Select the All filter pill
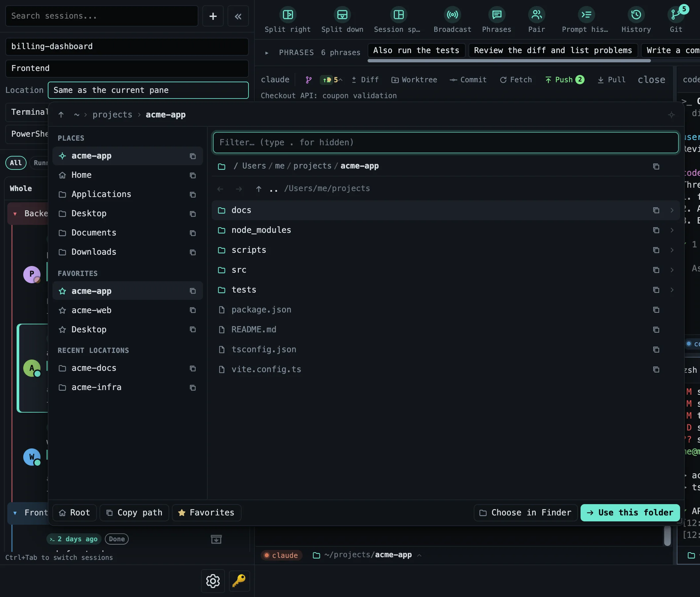The width and height of the screenshot is (700, 597). point(16,163)
